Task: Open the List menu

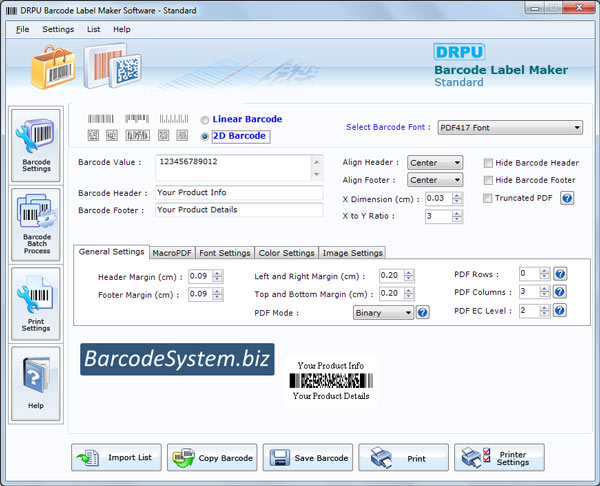Action: tap(93, 29)
